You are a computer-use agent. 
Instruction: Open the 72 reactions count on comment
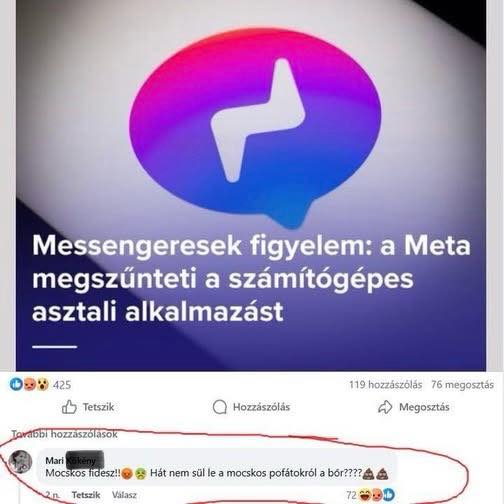[x=351, y=495]
